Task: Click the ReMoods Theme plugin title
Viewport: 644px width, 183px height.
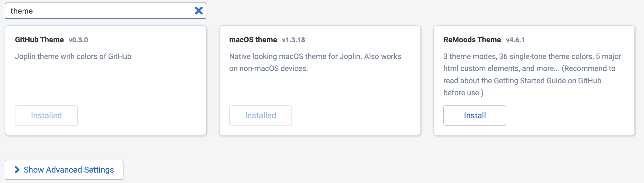Action: click(x=472, y=40)
